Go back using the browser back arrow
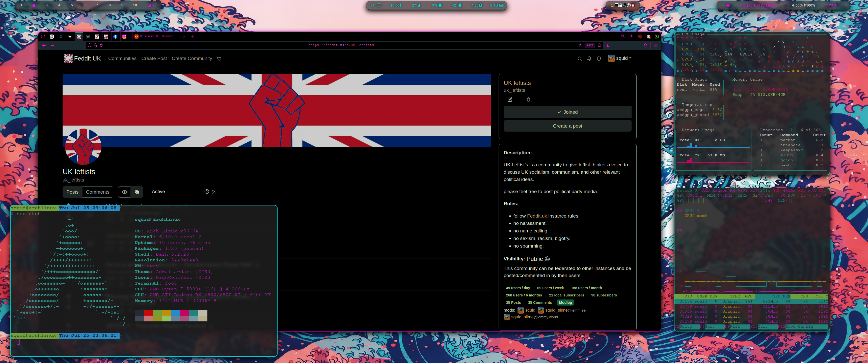This screenshot has width=868, height=363. tap(44, 45)
